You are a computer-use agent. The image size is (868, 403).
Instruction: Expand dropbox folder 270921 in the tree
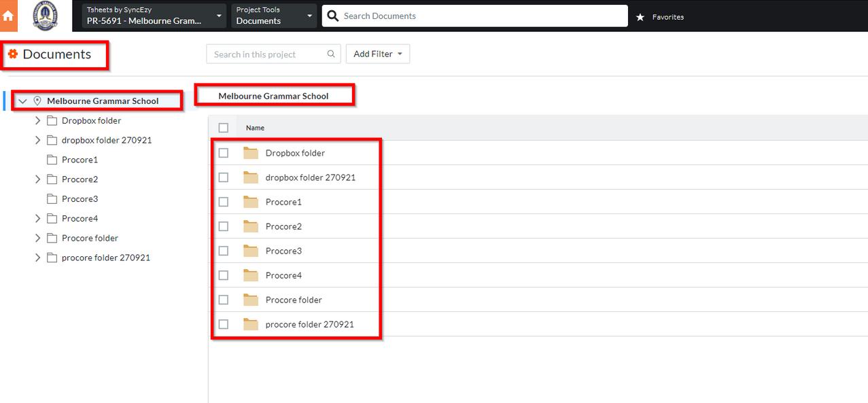tap(38, 140)
